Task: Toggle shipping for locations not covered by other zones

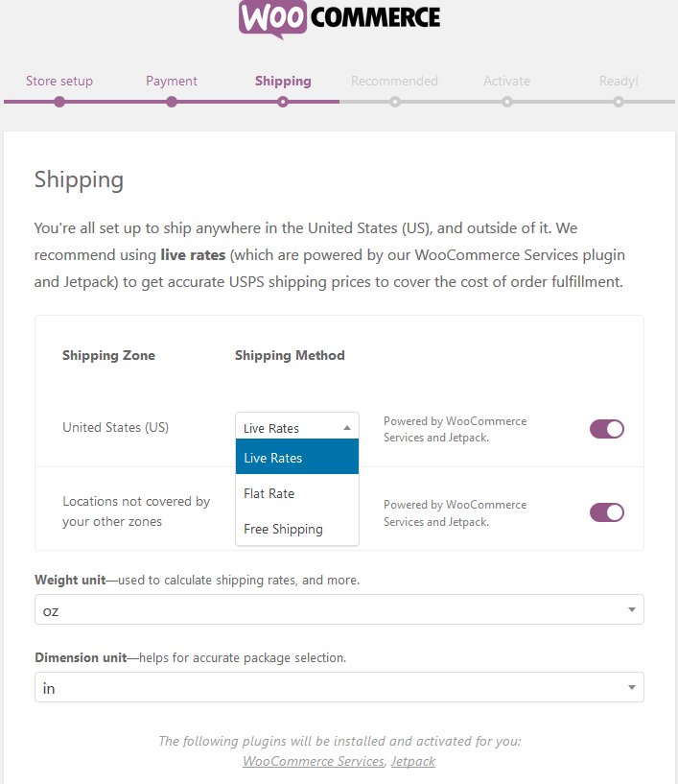Action: [606, 511]
